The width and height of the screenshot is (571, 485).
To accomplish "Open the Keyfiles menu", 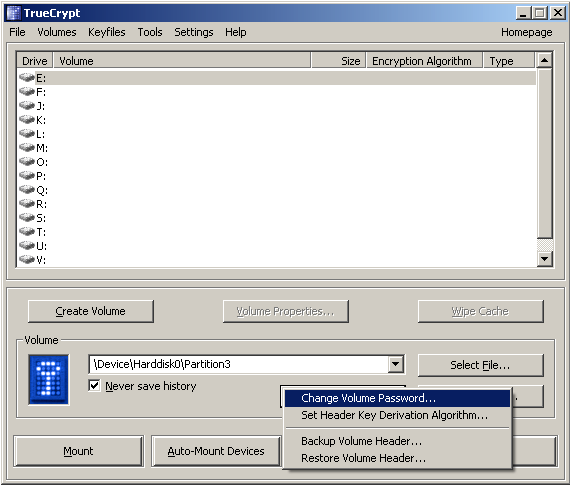I will coord(107,32).
